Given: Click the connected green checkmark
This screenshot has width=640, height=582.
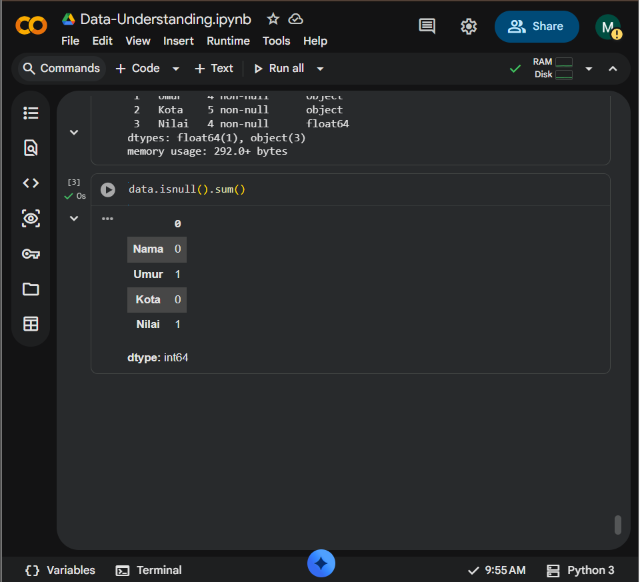Looking at the screenshot, I should pyautogui.click(x=515, y=69).
